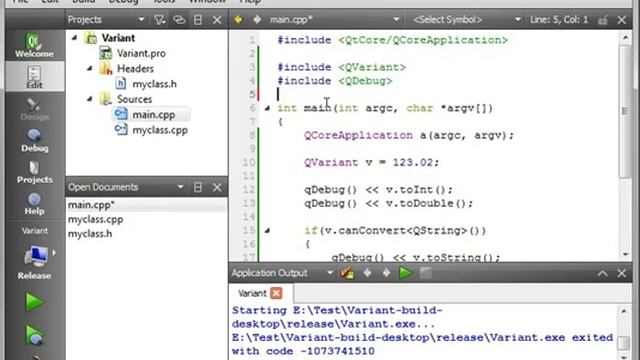
Task: Open myclass.h in project tree
Action: coord(154,84)
